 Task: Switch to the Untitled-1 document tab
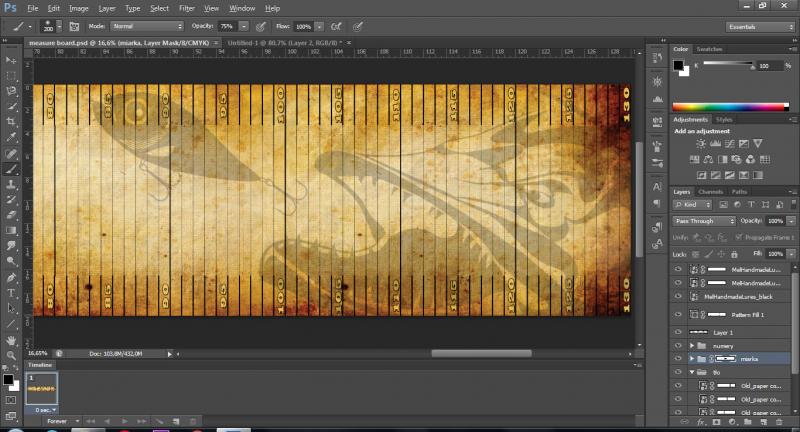[x=272, y=43]
